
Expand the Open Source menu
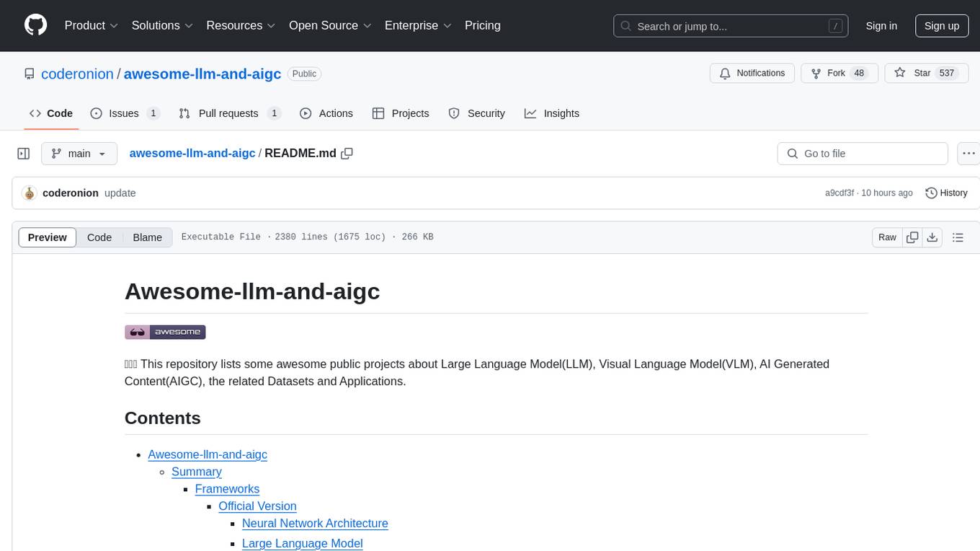pos(330,25)
